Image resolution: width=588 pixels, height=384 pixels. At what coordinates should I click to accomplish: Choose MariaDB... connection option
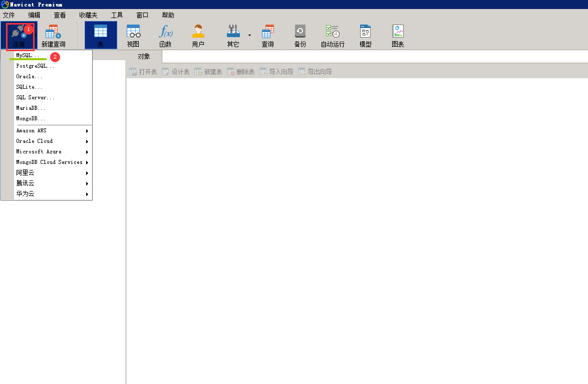(47, 108)
